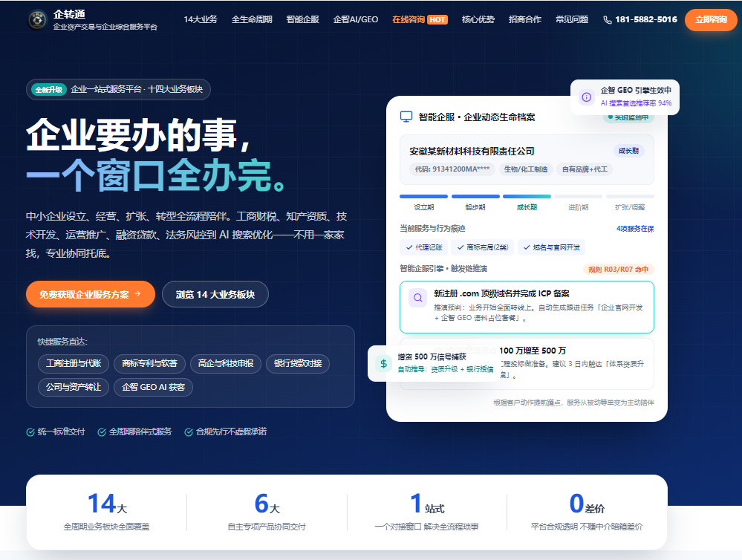Select 高企与科技申报 quick service
This screenshot has height=560, width=742.
tap(226, 363)
